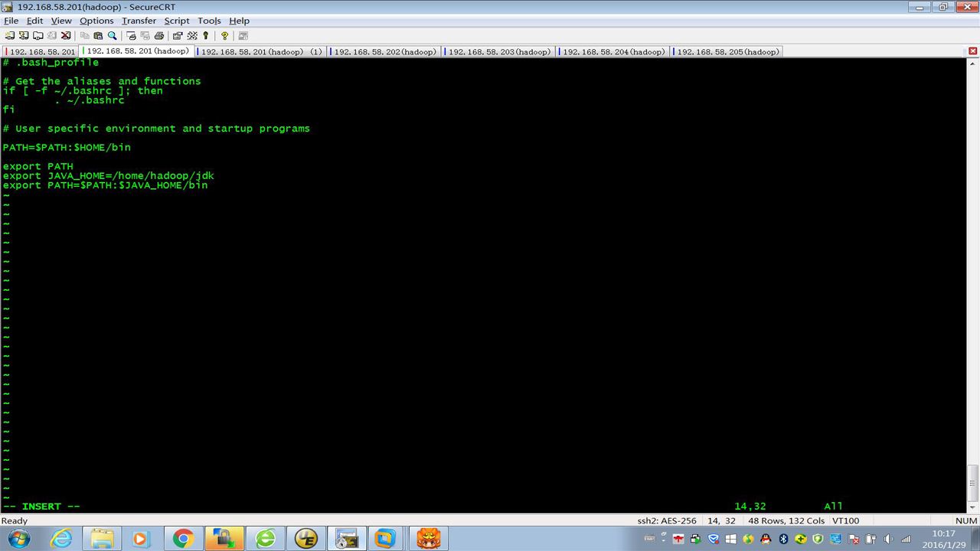Click the '-- INSERT --' mode indicator
Image resolution: width=980 pixels, height=551 pixels.
click(41, 507)
